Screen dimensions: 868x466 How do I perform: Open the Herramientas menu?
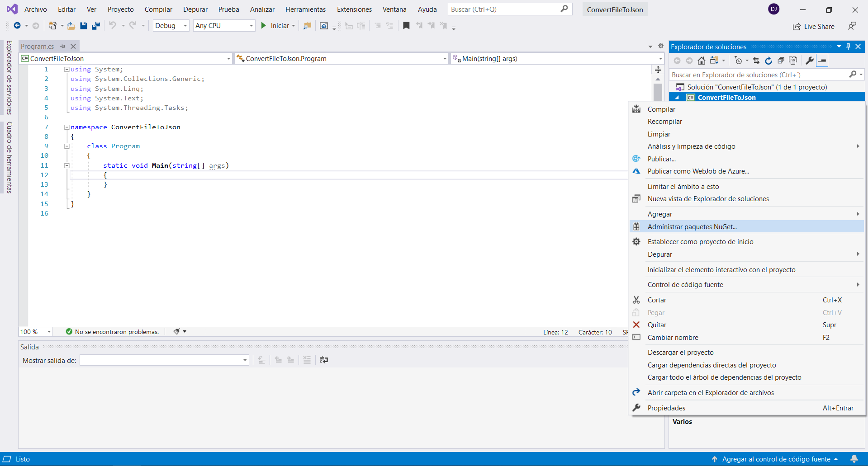[x=305, y=9]
